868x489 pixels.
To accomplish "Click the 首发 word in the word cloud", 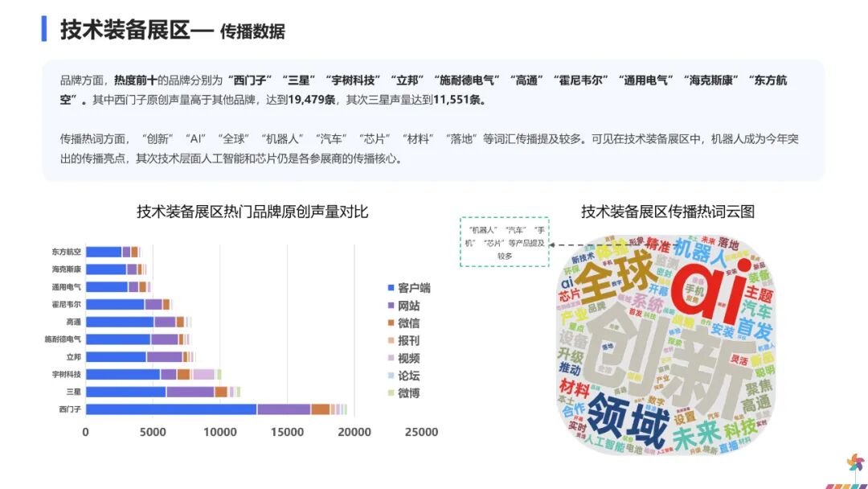I will (x=754, y=329).
